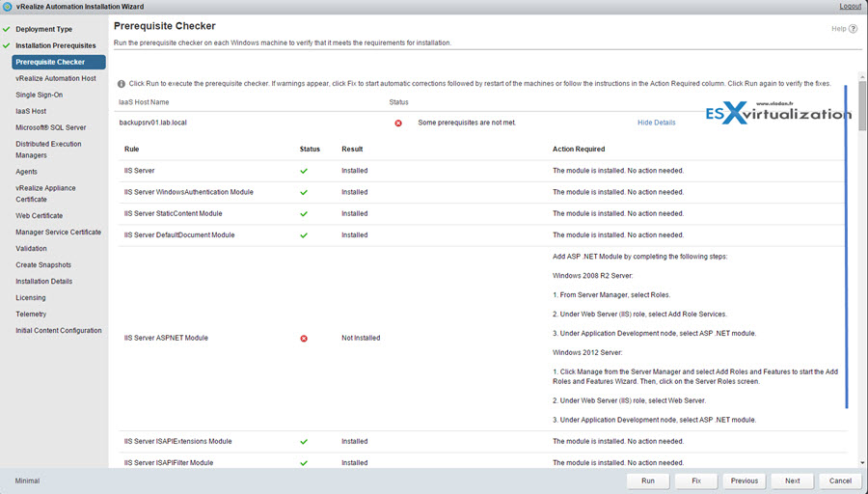This screenshot has width=868, height=494.
Task: Click the scrollbar up arrow
Action: coord(862,76)
